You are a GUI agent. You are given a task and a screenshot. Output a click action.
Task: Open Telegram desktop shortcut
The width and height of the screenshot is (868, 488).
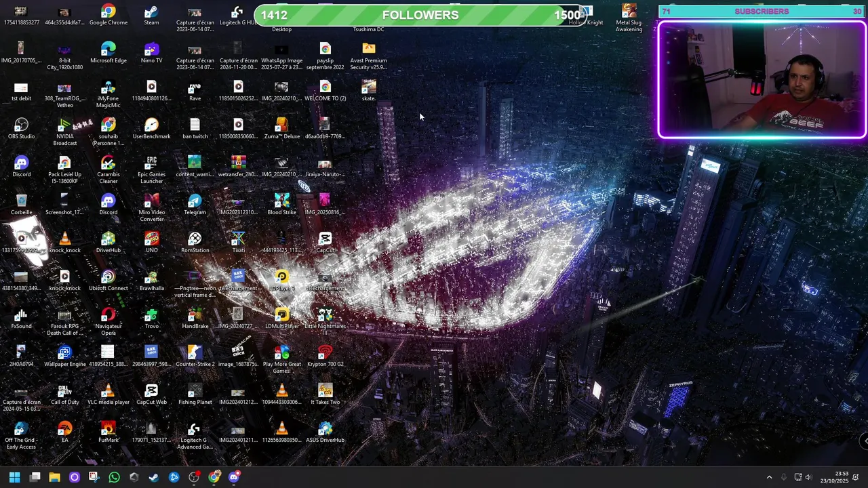[x=195, y=205]
